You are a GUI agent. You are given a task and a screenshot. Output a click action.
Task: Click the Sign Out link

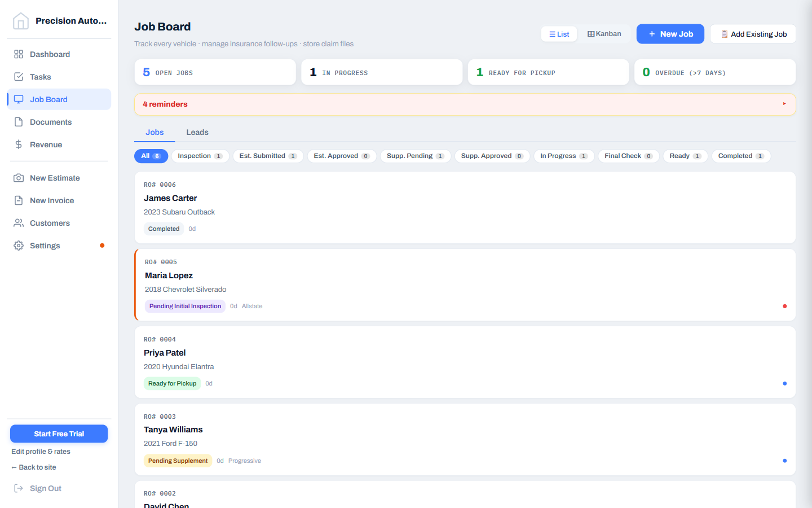tap(46, 488)
